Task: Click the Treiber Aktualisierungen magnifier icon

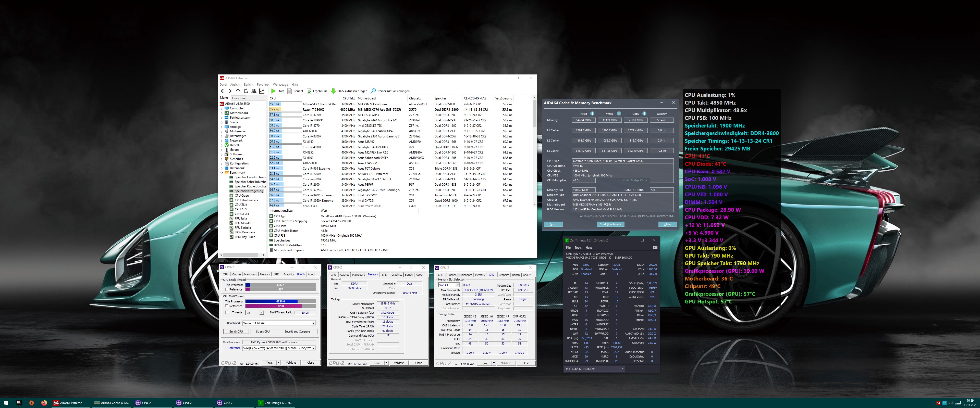Action: tap(373, 91)
